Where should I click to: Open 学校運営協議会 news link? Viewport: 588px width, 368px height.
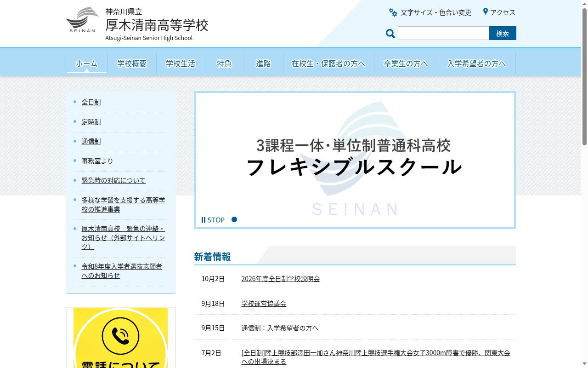click(x=264, y=304)
